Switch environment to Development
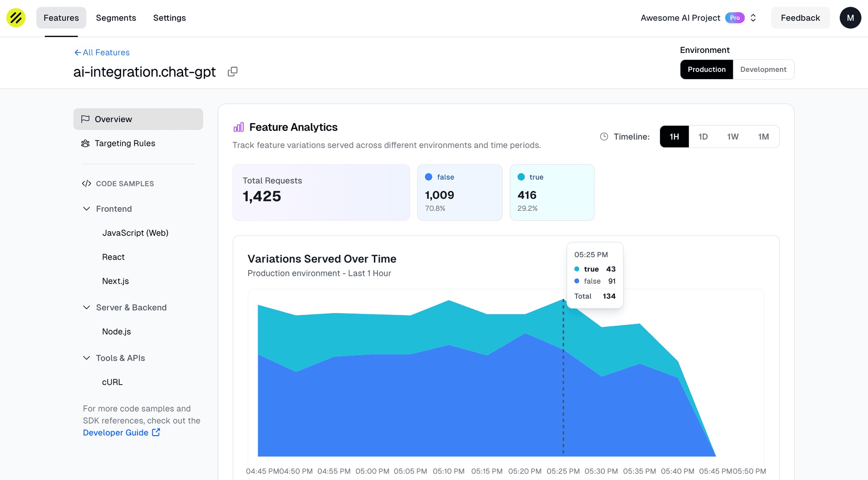The width and height of the screenshot is (868, 480). [763, 69]
